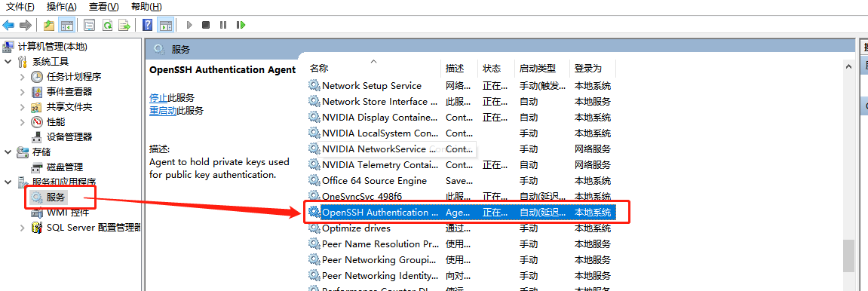This screenshot has width=868, height=291.
Task: Click the Restart Service toolbar icon
Action: click(x=241, y=25)
